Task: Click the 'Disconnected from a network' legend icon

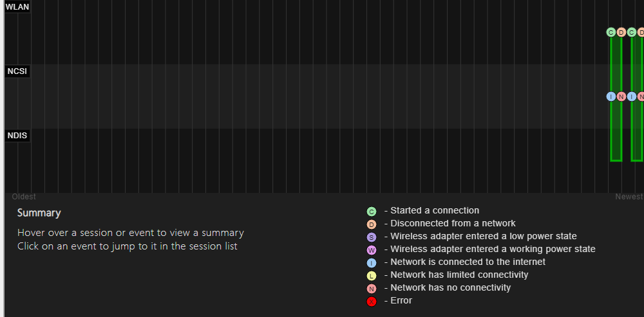Action: tap(372, 224)
